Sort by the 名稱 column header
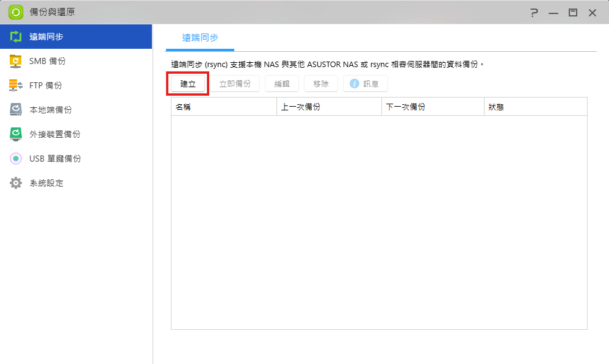Image resolution: width=609 pixels, height=364 pixels. pos(224,107)
